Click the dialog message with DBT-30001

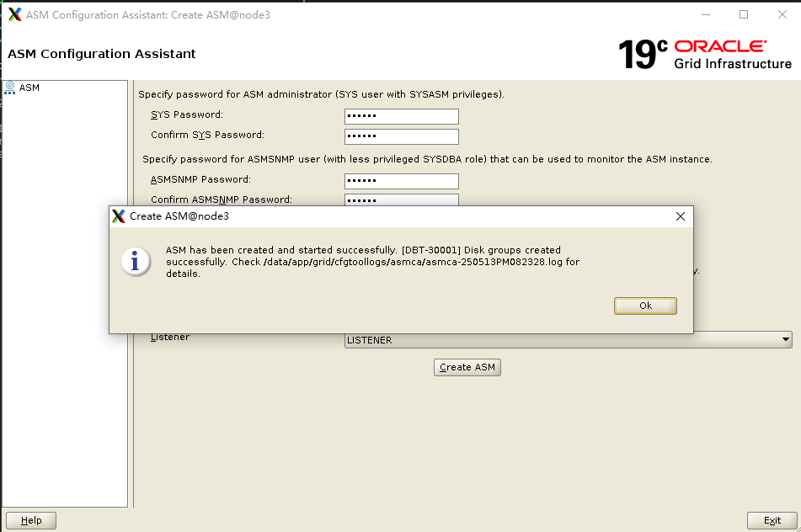[x=372, y=262]
